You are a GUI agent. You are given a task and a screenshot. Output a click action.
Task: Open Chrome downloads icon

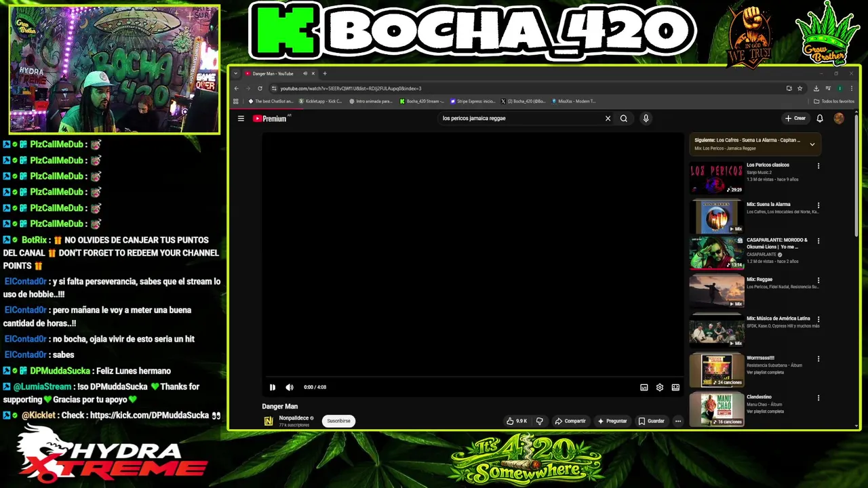point(816,88)
